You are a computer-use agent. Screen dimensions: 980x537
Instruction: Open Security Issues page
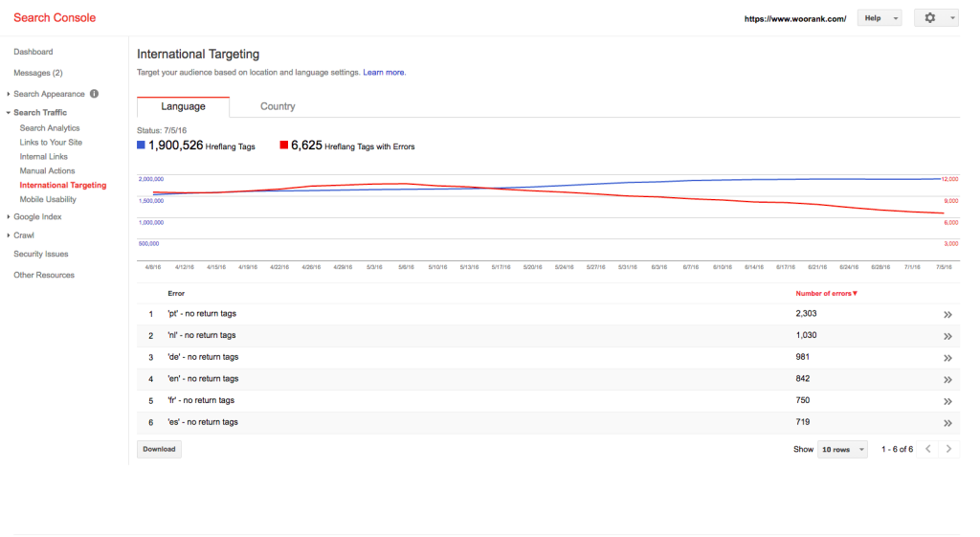tap(40, 254)
